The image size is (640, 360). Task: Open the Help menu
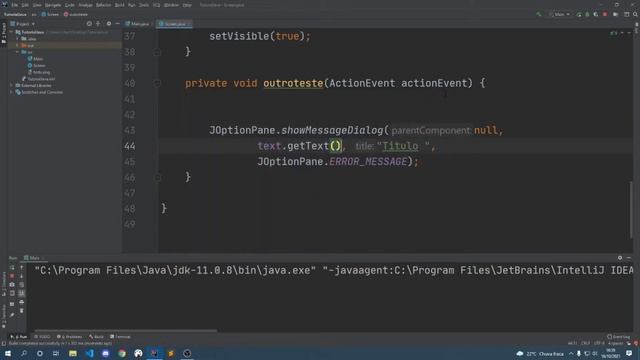tap(187, 5)
